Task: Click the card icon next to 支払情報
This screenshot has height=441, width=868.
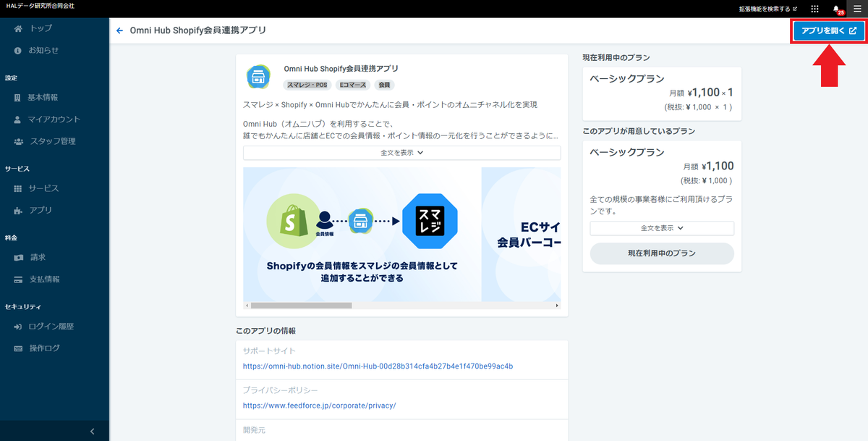Action: [x=18, y=279]
